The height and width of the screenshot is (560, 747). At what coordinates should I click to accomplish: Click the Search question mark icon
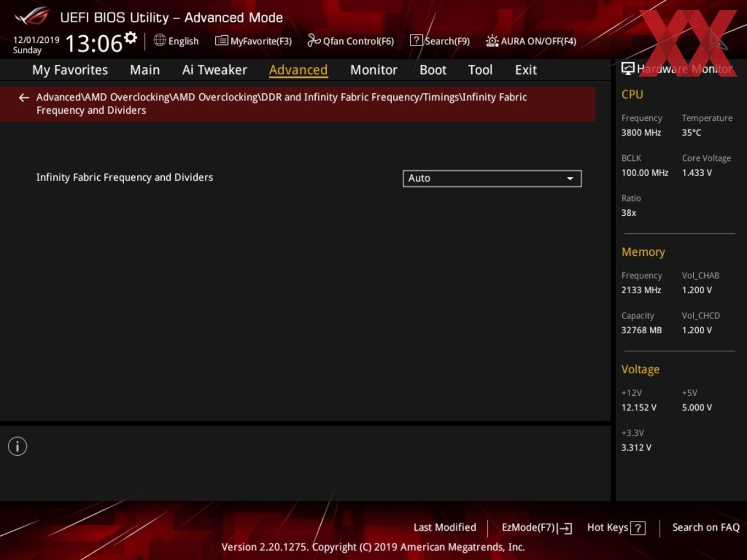click(x=416, y=40)
